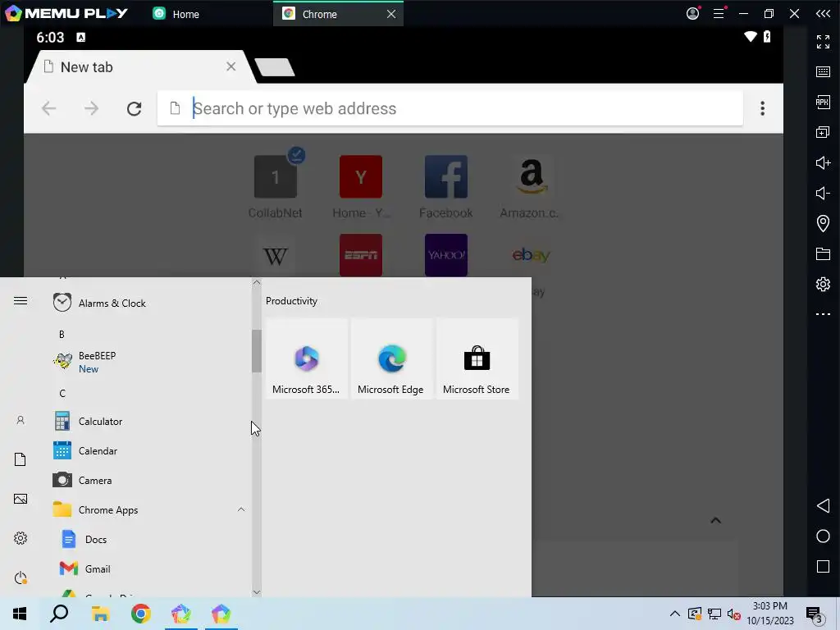Image resolution: width=840 pixels, height=630 pixels.
Task: Open Documents icon in Start rail
Action: tap(21, 459)
